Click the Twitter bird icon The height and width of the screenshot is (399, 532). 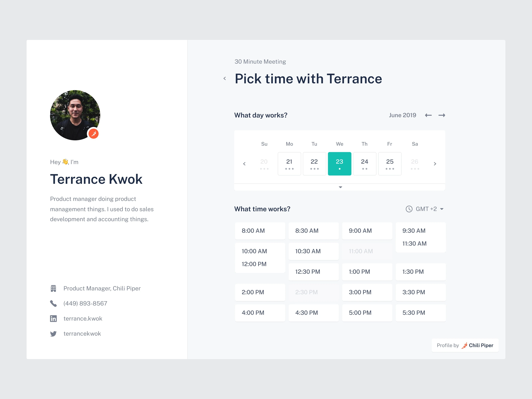coord(53,334)
